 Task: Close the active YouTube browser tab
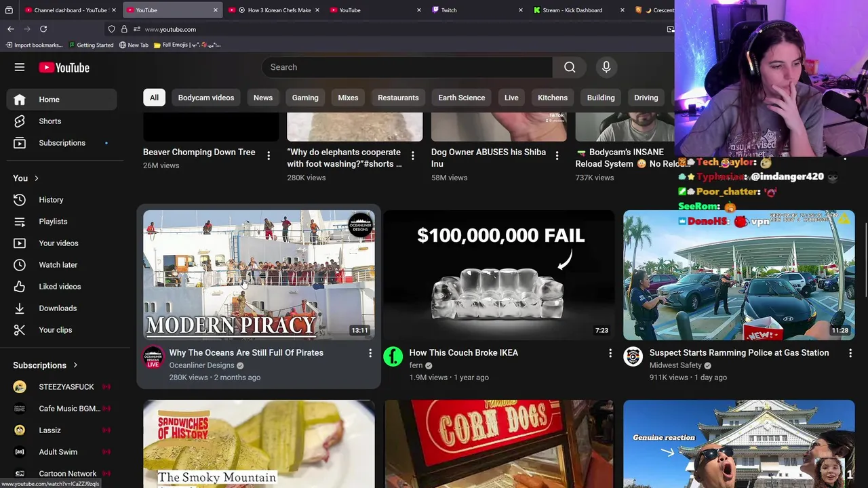click(x=216, y=10)
